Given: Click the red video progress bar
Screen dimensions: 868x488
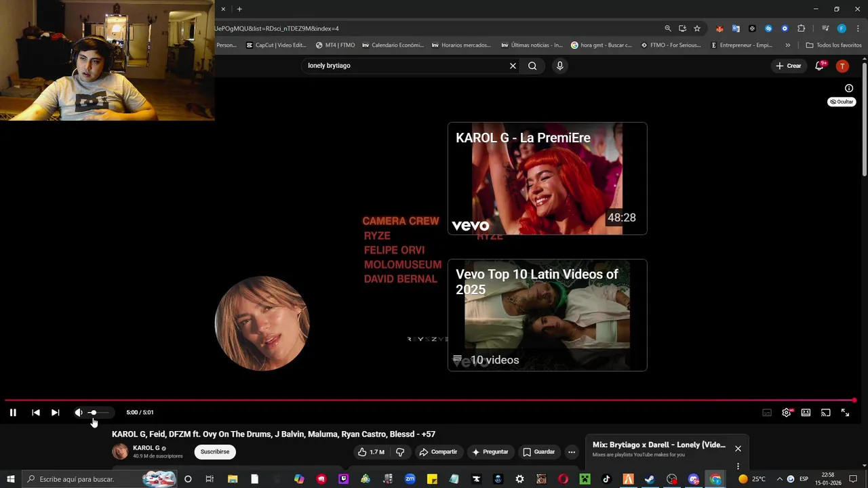Looking at the screenshot, I should tap(430, 400).
